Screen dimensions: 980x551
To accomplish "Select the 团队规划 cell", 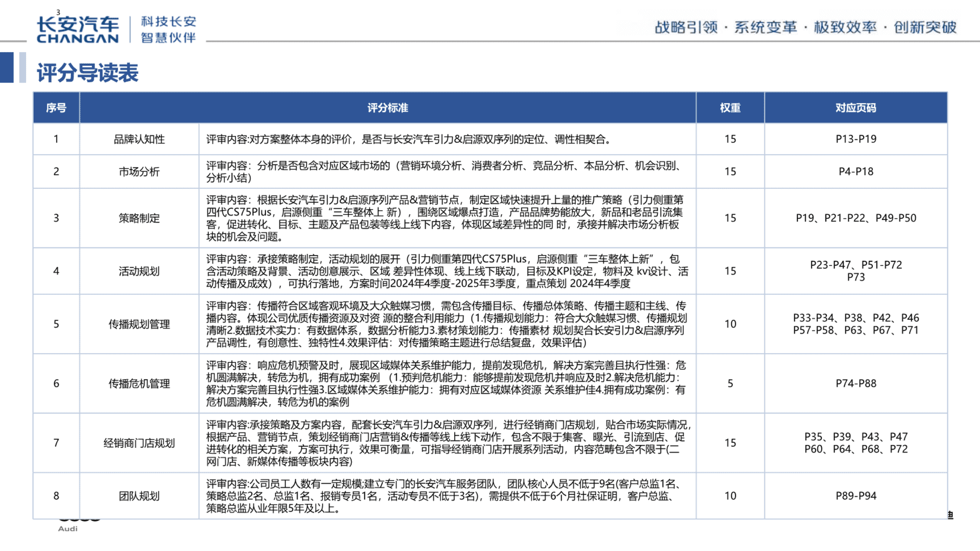I will [x=139, y=496].
